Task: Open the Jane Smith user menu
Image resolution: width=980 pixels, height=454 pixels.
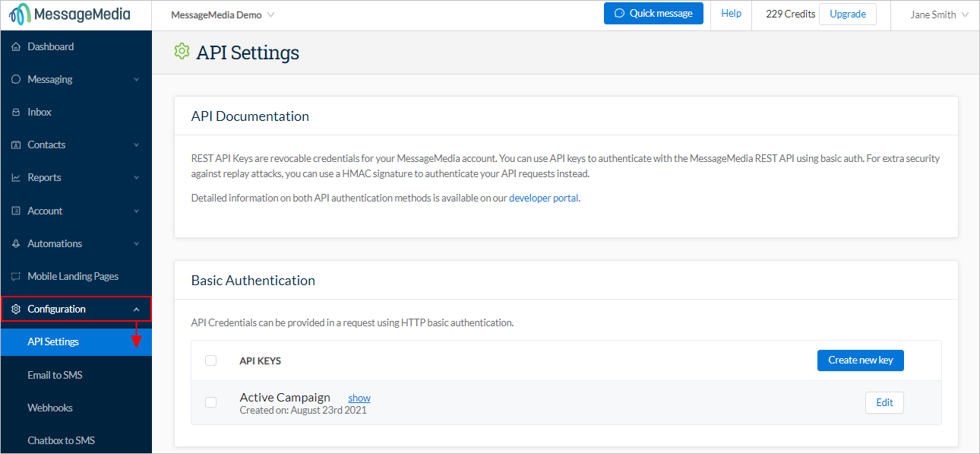Action: pyautogui.click(x=940, y=14)
